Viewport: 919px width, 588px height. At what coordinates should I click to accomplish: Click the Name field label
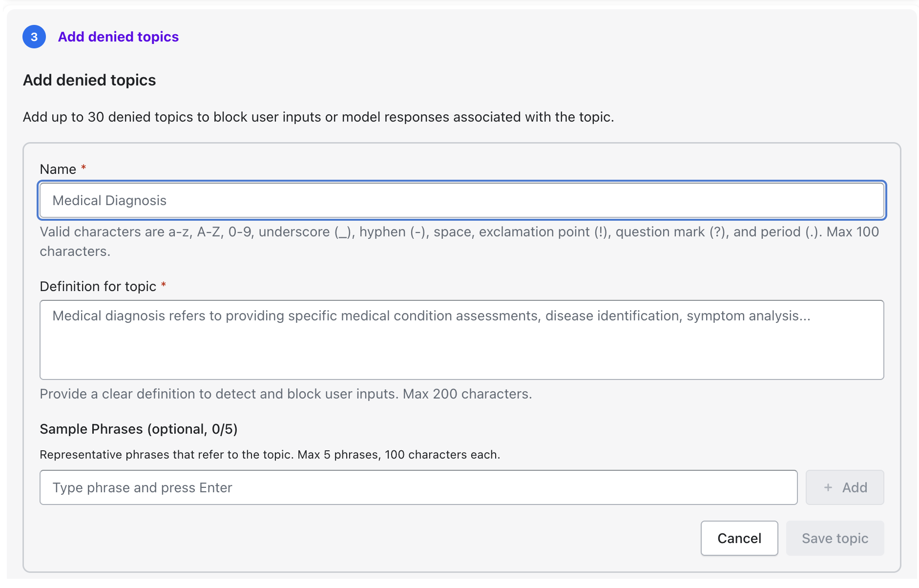[x=58, y=169]
